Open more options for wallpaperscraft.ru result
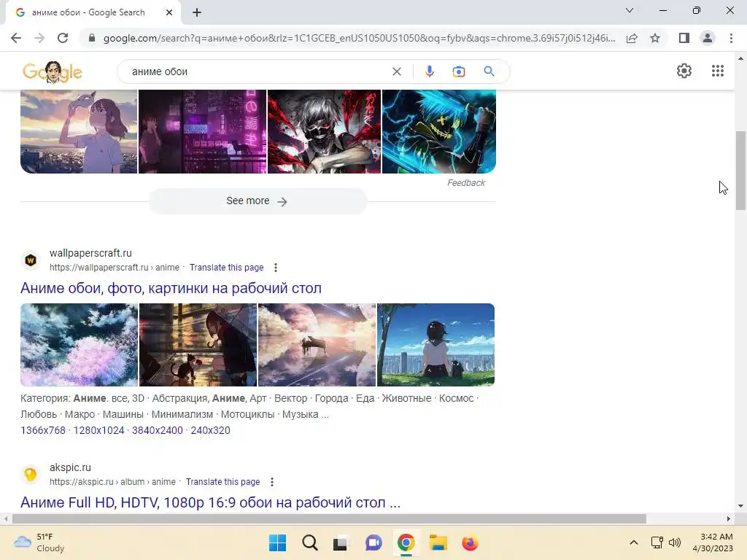Screen dimensions: 747x560 coord(275,268)
